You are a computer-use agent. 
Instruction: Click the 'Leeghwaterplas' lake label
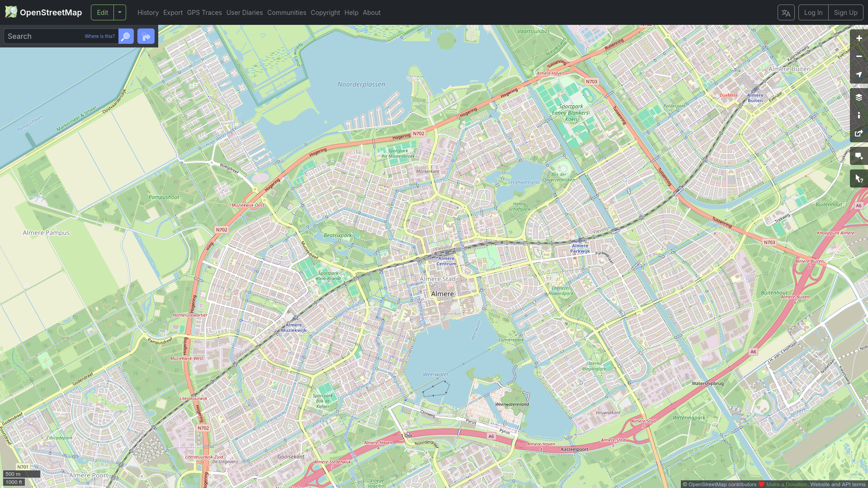[x=524, y=183]
